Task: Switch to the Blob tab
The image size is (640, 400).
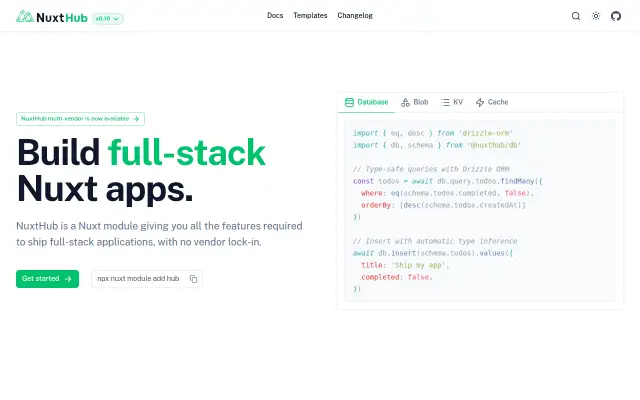Action: pos(415,102)
